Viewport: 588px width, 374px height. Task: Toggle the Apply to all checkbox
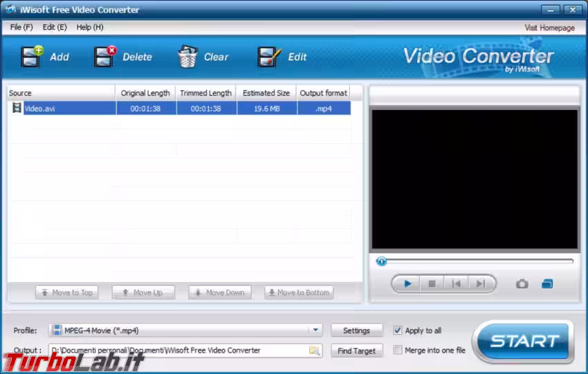398,330
